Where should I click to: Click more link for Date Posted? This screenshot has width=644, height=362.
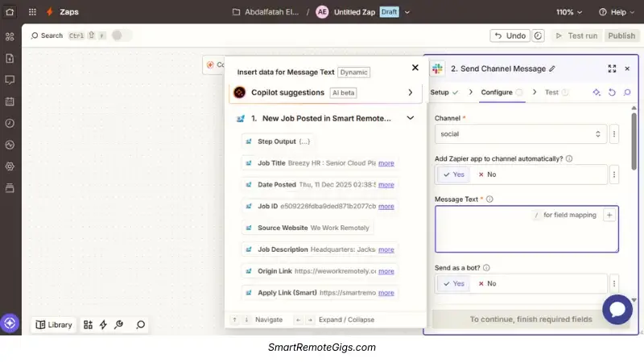point(386,185)
